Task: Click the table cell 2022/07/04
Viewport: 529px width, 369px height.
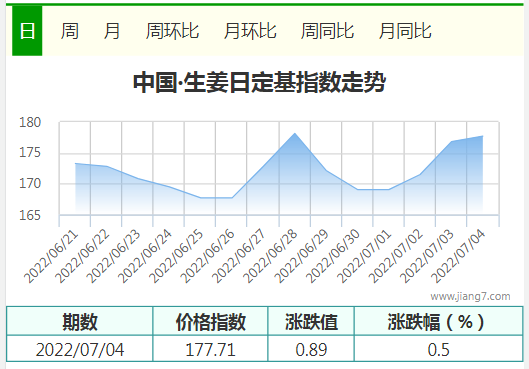Action: coord(80,349)
